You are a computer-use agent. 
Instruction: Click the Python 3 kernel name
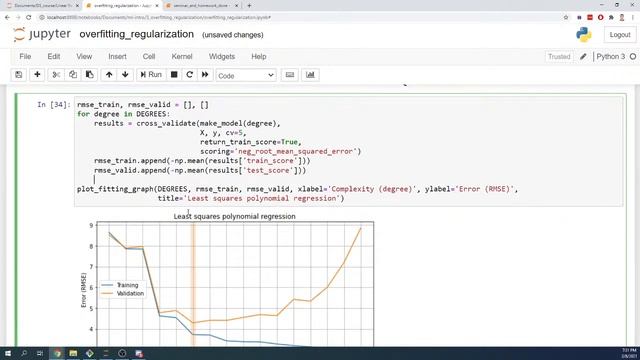coord(610,56)
